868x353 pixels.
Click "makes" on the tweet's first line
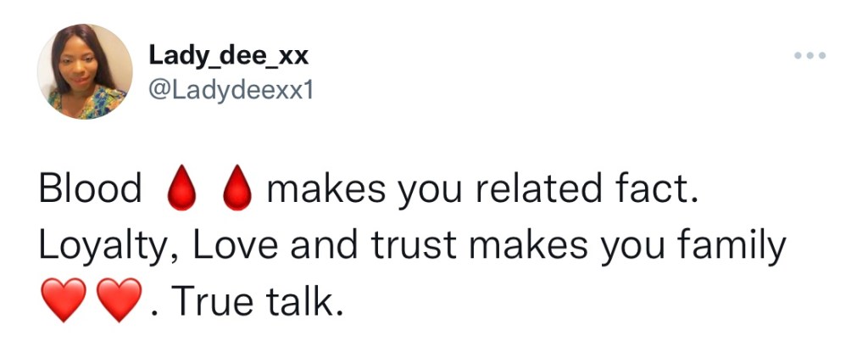point(325,190)
